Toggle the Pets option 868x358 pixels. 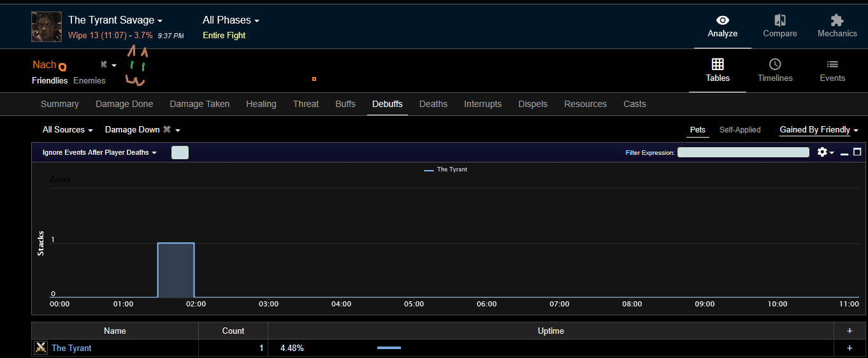click(x=698, y=129)
